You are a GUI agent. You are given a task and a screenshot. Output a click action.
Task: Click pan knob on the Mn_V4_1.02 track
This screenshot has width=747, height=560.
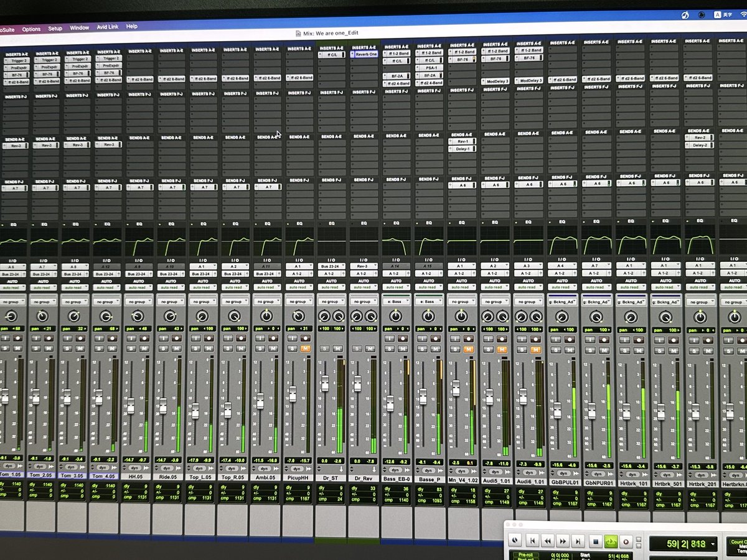461,316
